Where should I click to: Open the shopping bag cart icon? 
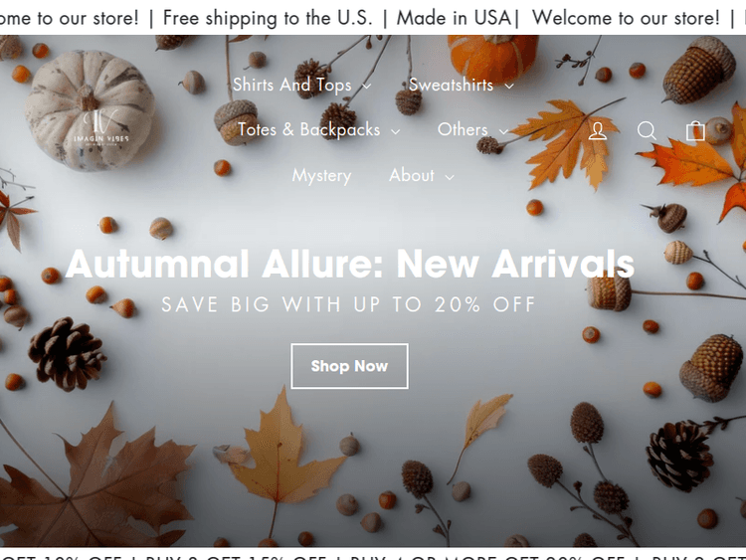click(x=695, y=130)
